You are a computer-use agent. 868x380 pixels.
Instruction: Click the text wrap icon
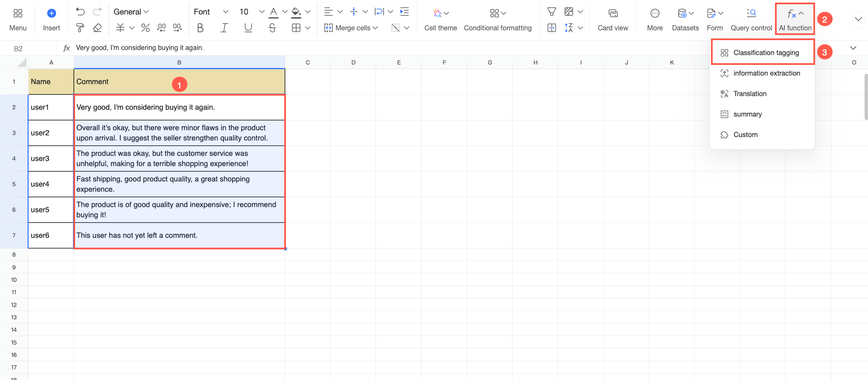(x=379, y=12)
